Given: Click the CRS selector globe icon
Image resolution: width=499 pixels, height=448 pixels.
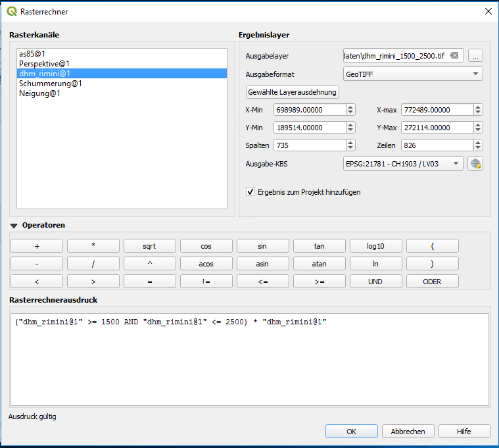Looking at the screenshot, I should pos(475,164).
